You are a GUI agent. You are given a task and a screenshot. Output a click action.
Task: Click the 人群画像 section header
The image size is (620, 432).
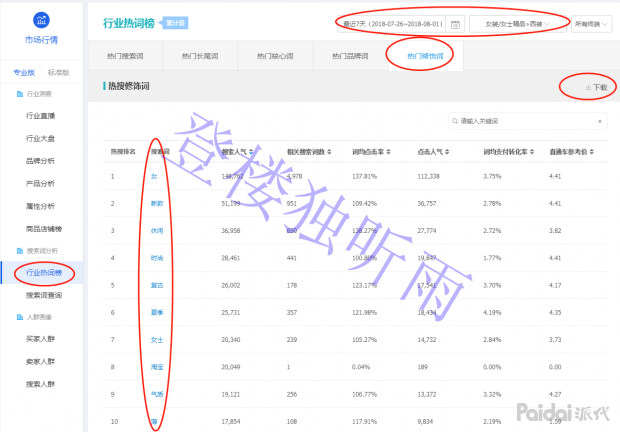click(39, 317)
